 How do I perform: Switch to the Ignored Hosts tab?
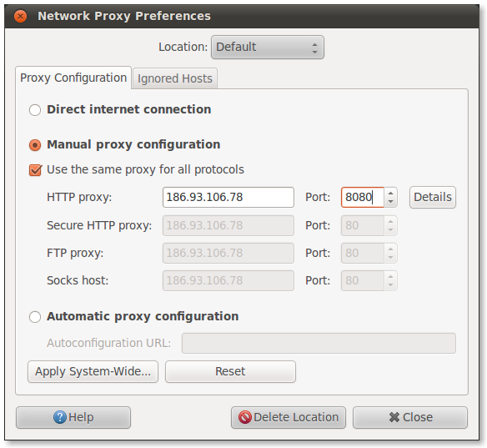(x=175, y=78)
